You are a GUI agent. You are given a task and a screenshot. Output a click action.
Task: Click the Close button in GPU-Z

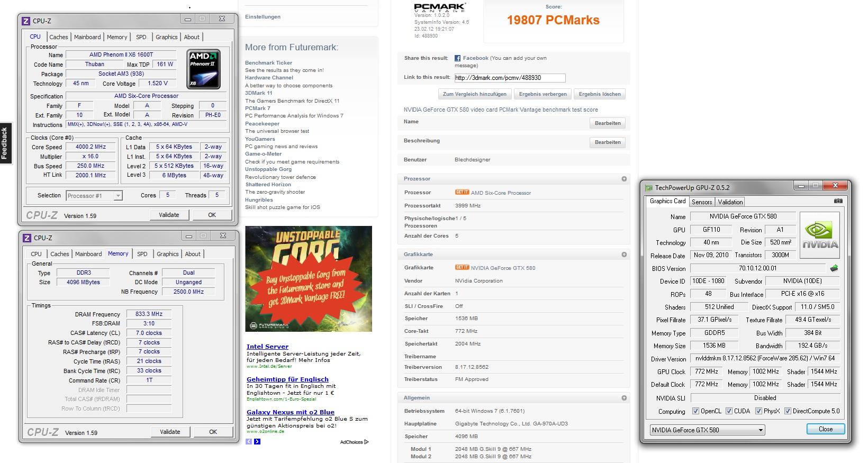(826, 429)
